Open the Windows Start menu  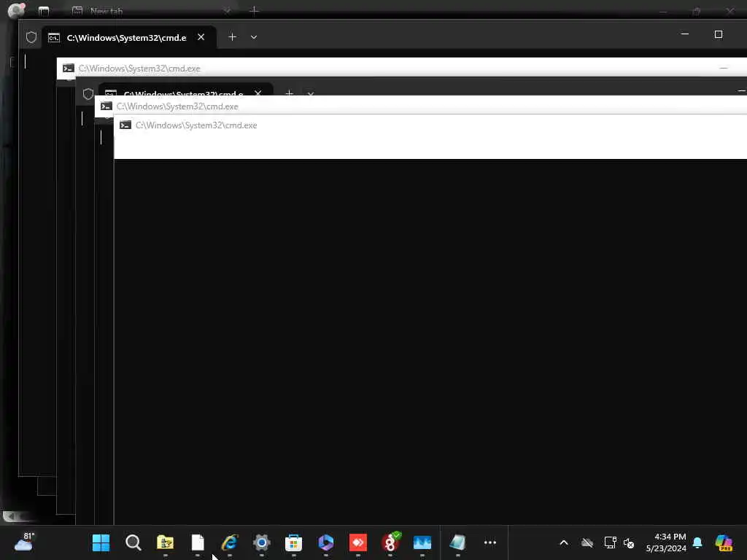coord(101,542)
